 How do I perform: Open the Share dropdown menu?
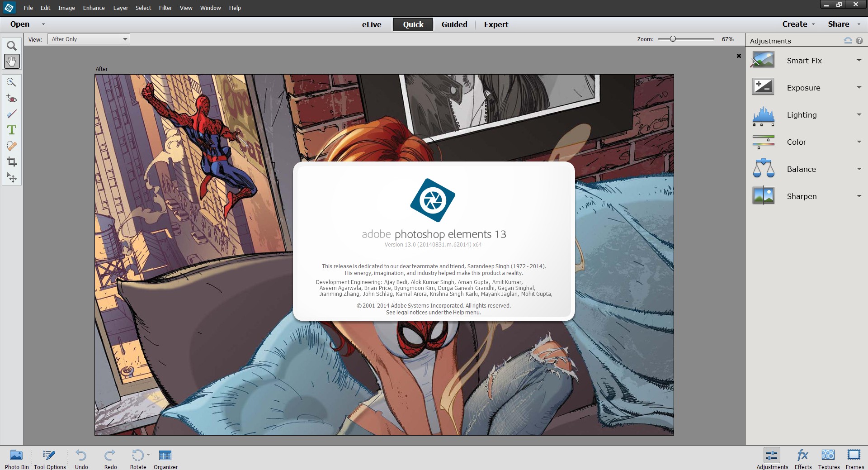coord(844,24)
